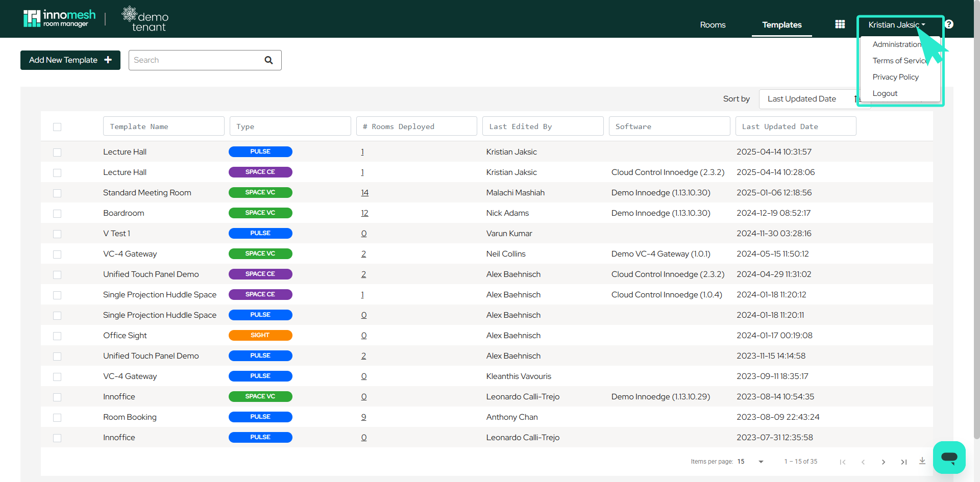Select Privacy Policy in user menu
The height and width of the screenshot is (482, 980).
895,77
